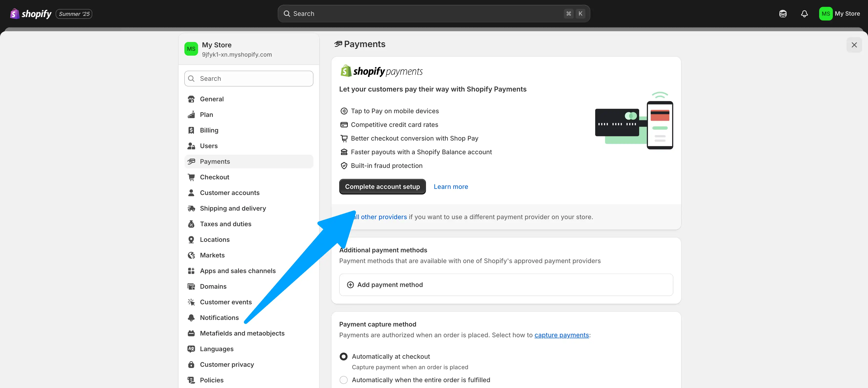Focus the settings sidebar Search field
Viewport: 868px width, 388px height.
click(249, 79)
